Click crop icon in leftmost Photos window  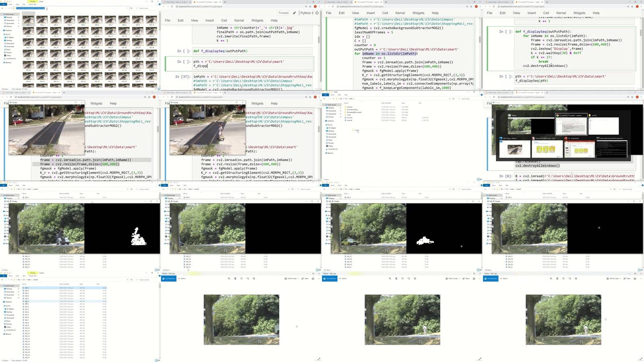pos(254,278)
